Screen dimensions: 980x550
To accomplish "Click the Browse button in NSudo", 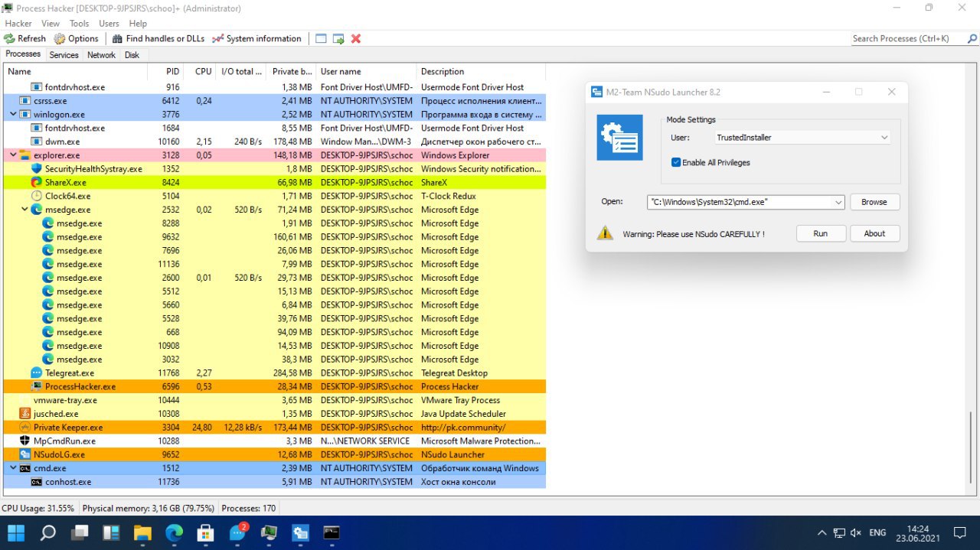I will 874,202.
